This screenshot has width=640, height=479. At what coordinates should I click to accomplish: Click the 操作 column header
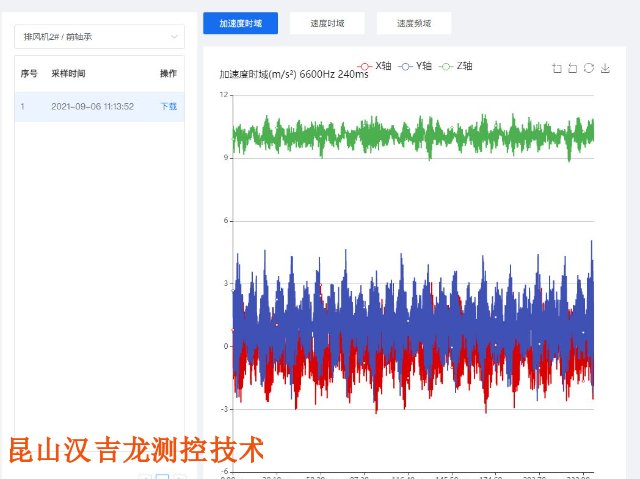(168, 74)
